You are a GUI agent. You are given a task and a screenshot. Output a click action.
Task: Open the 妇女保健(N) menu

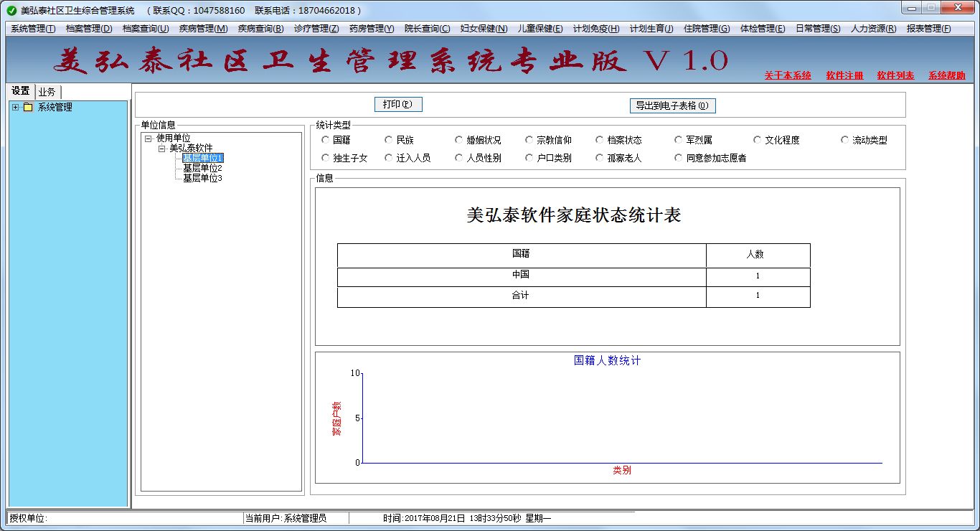click(x=484, y=29)
